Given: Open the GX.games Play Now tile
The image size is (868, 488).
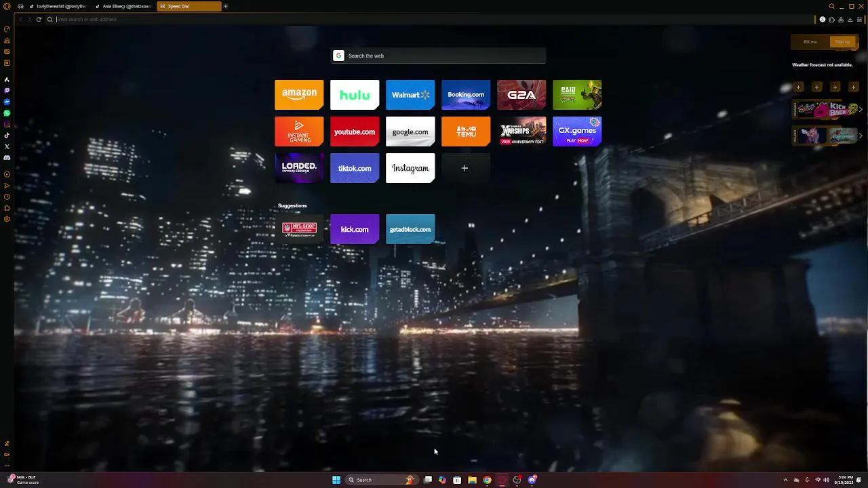Looking at the screenshot, I should [577, 131].
